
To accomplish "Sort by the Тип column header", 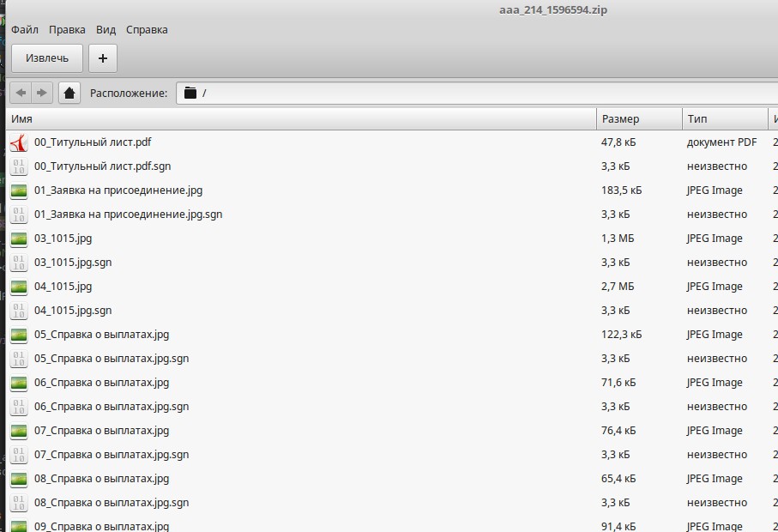I will (724, 118).
